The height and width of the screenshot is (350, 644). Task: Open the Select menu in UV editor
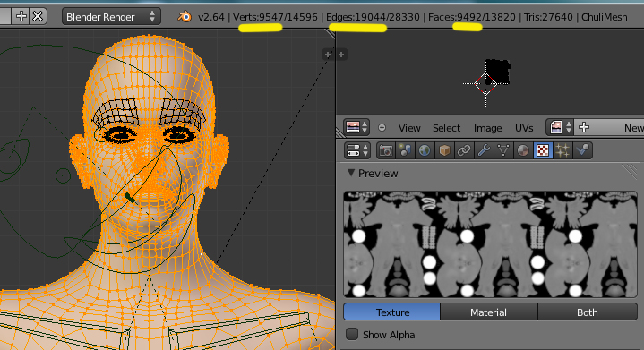pos(446,128)
